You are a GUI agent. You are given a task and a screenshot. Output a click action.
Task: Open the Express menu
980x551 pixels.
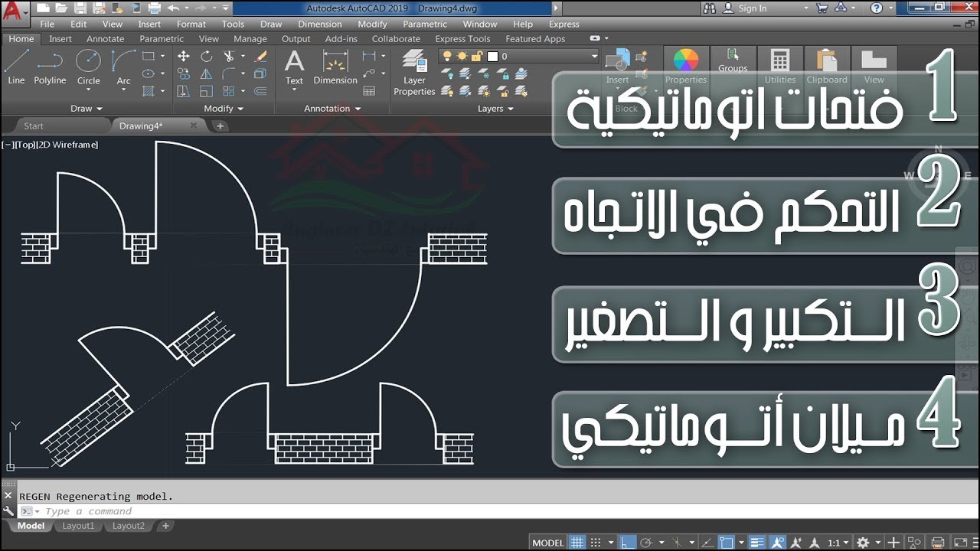click(564, 24)
